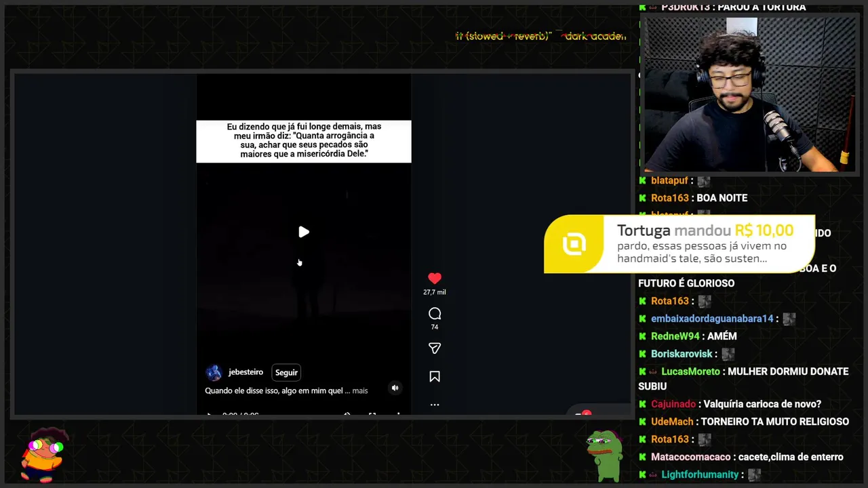868x488 pixels.
Task: Like the reel with heart icon
Action: [435, 279]
